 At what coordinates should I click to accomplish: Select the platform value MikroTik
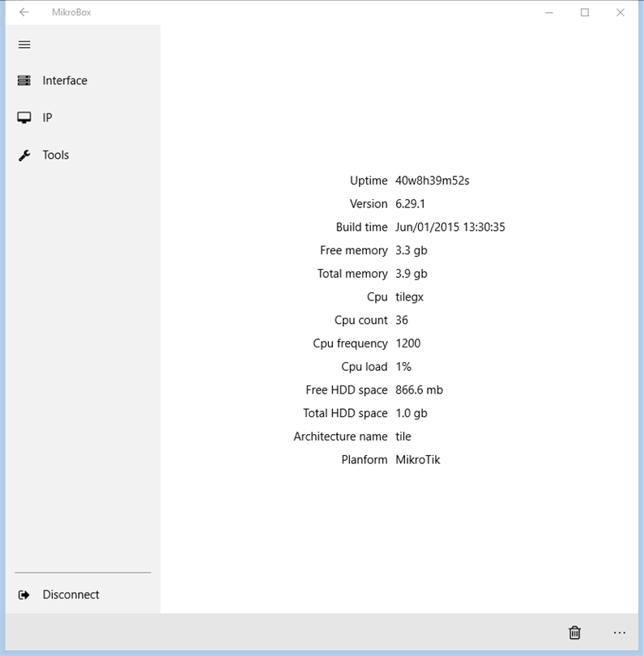pyautogui.click(x=418, y=460)
